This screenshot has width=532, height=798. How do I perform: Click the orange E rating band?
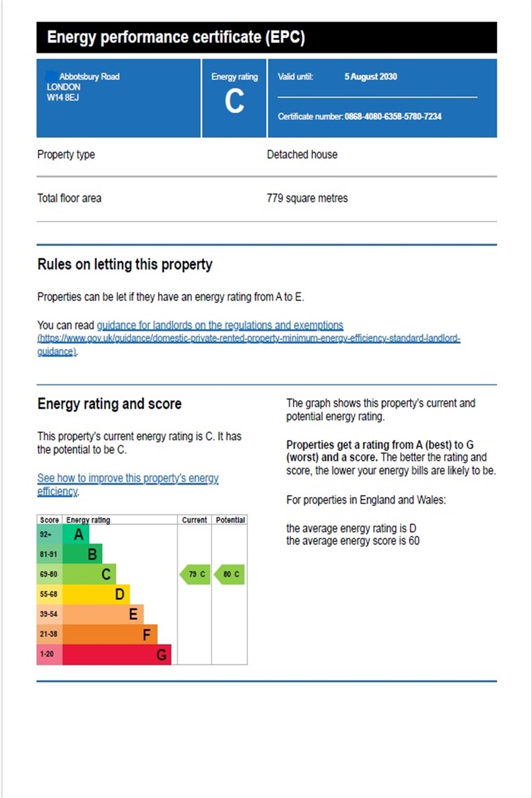(x=103, y=614)
